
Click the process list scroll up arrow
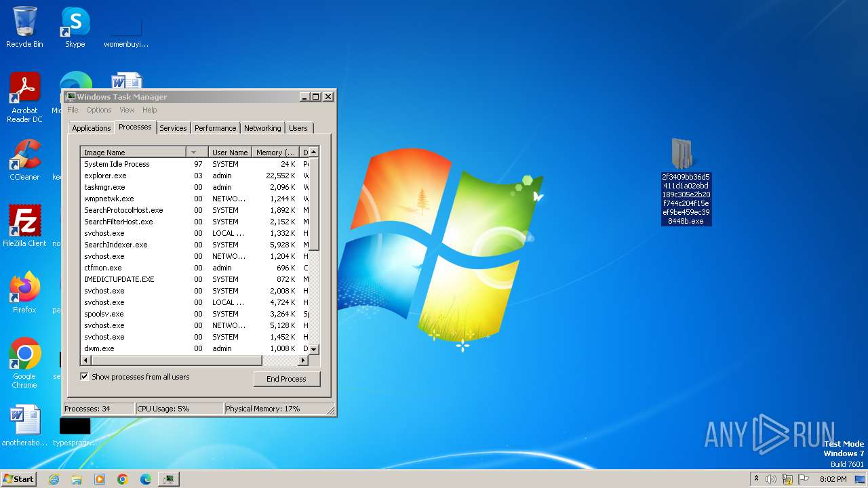(x=313, y=152)
